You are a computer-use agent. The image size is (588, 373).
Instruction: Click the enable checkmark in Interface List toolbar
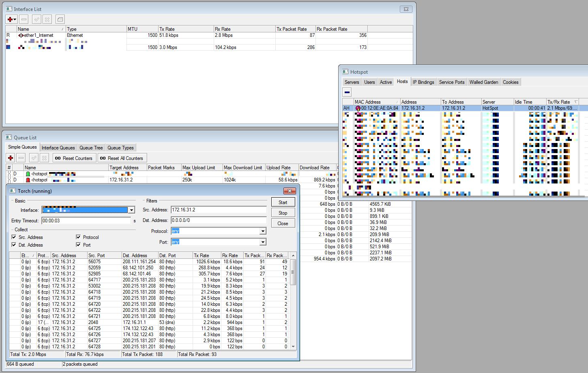[x=36, y=19]
